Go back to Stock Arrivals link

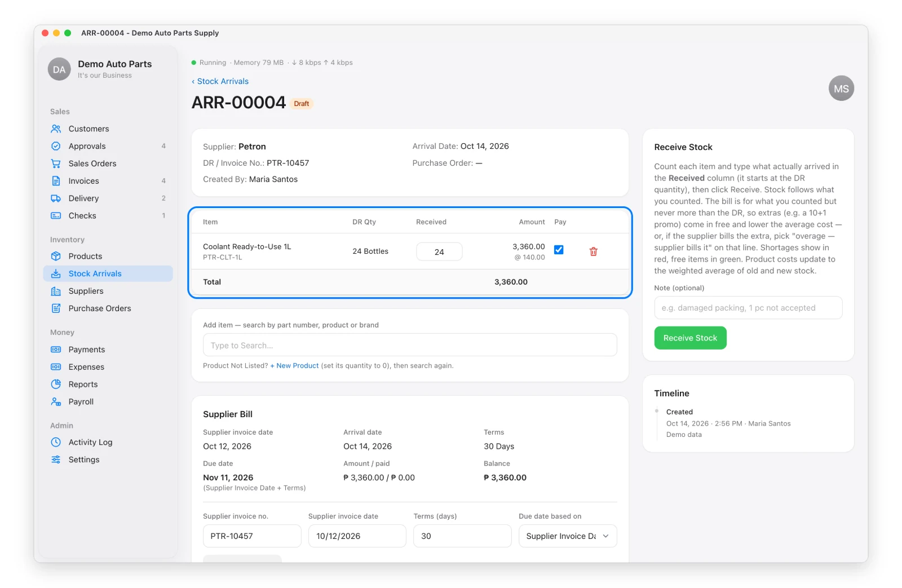[220, 81]
